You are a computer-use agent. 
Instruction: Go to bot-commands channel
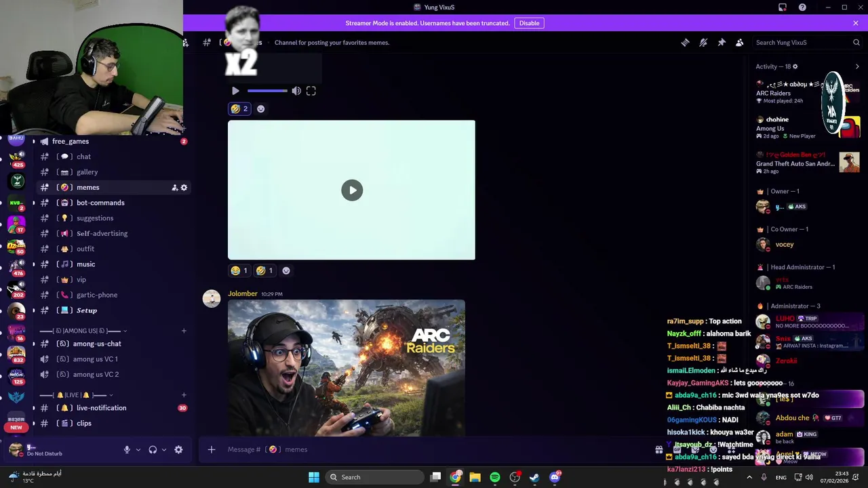point(113,203)
